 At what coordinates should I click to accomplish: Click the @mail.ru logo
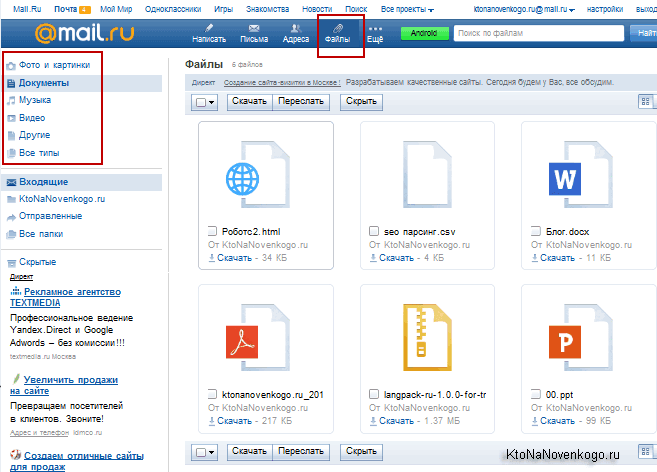click(x=85, y=33)
